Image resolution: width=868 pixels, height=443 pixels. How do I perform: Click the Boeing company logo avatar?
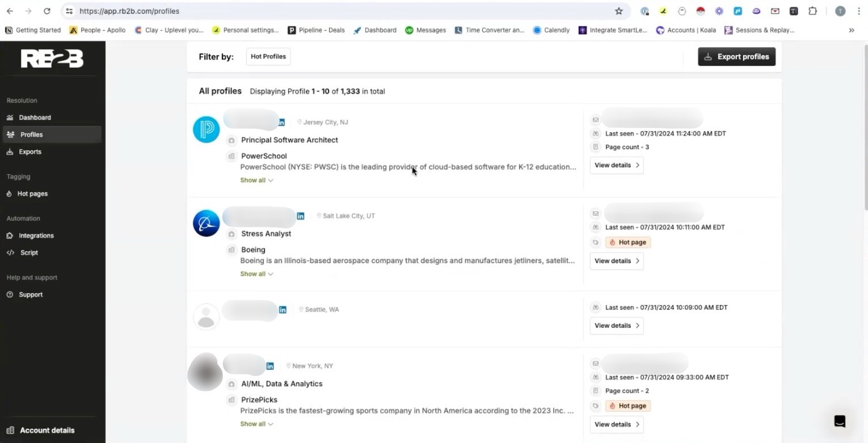(207, 223)
